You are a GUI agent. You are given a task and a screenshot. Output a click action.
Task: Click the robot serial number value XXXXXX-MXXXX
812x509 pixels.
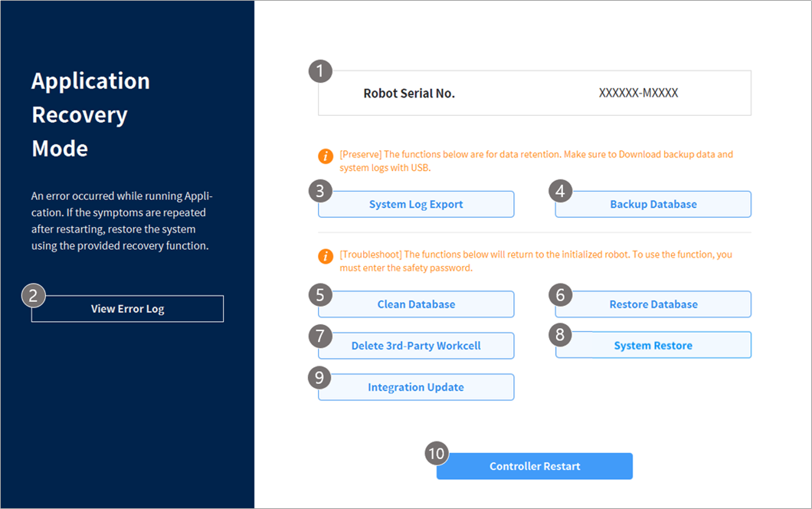(x=638, y=93)
